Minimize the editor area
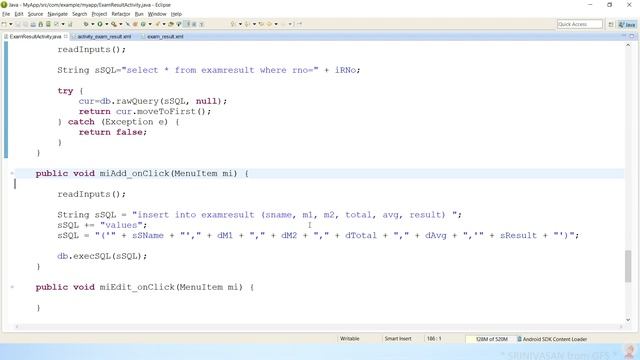 point(624,36)
